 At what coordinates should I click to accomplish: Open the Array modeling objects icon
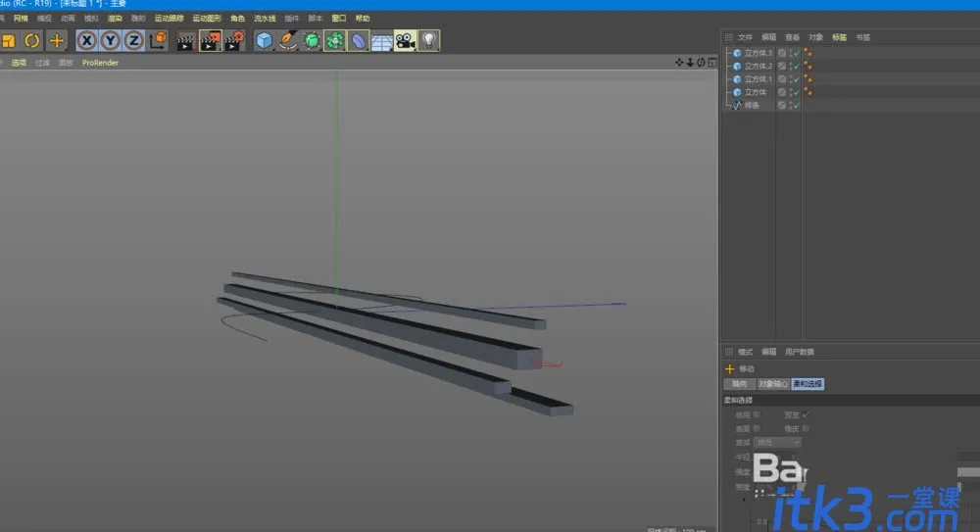click(334, 40)
